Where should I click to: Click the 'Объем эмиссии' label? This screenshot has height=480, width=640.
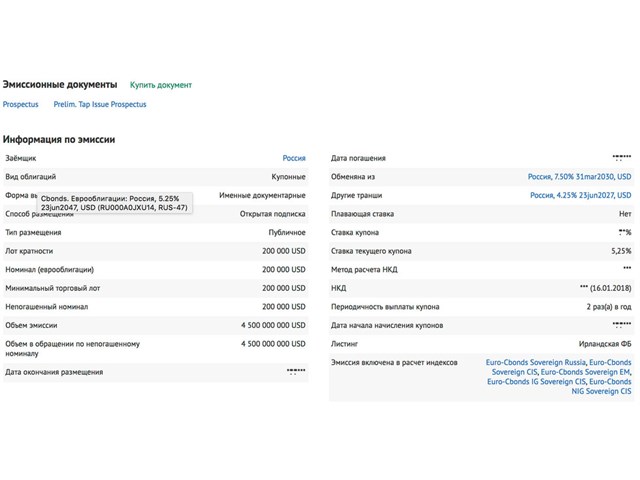pos(31,325)
